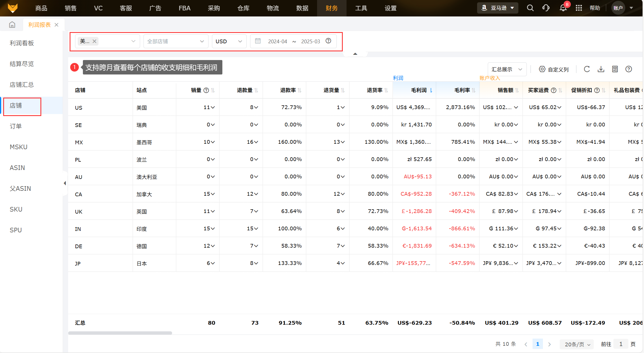Toggle sort on 销售额 column
The height and width of the screenshot is (353, 644).
point(517,90)
